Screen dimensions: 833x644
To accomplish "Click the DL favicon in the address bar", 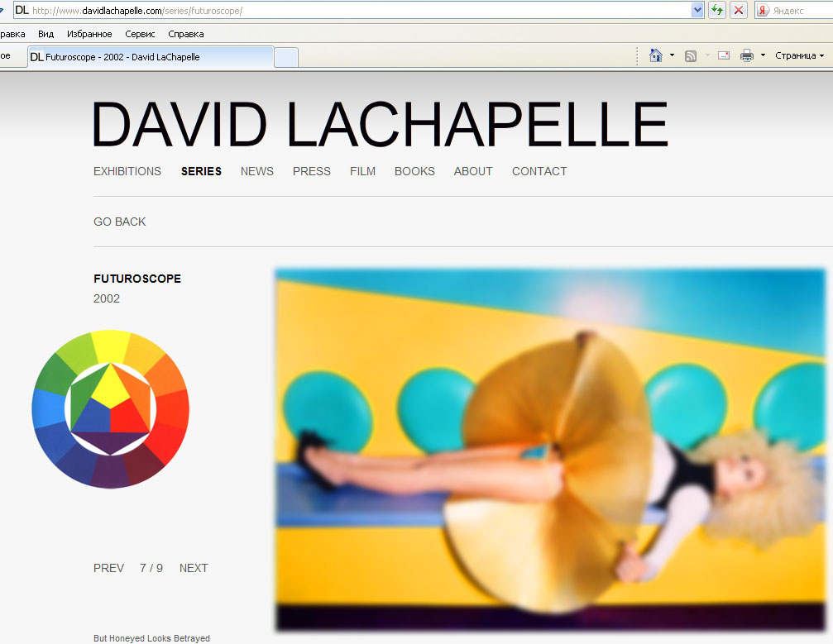I will point(22,10).
